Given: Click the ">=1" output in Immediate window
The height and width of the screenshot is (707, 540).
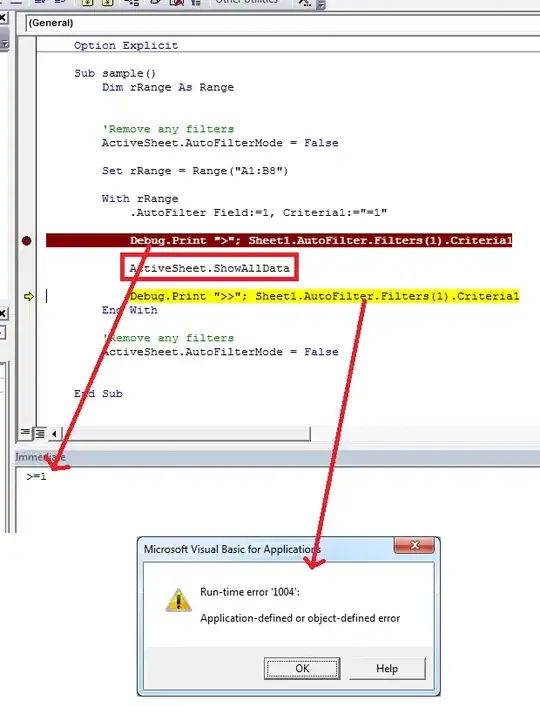Looking at the screenshot, I should tap(36, 477).
